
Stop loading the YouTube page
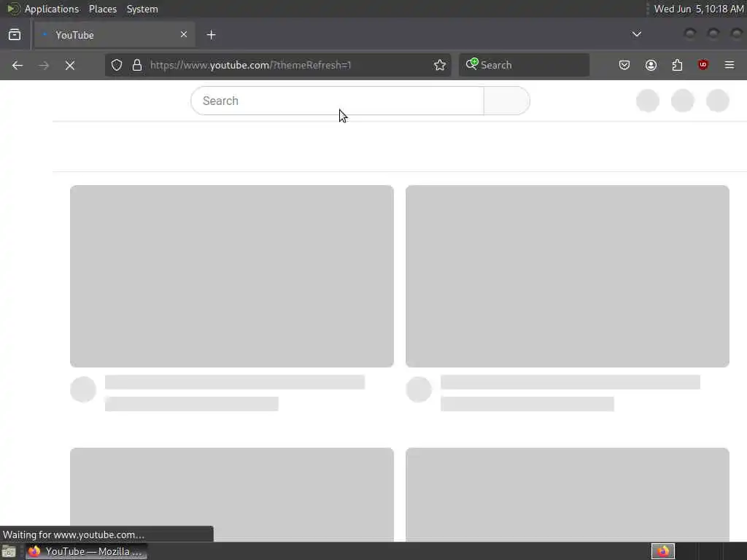point(70,65)
